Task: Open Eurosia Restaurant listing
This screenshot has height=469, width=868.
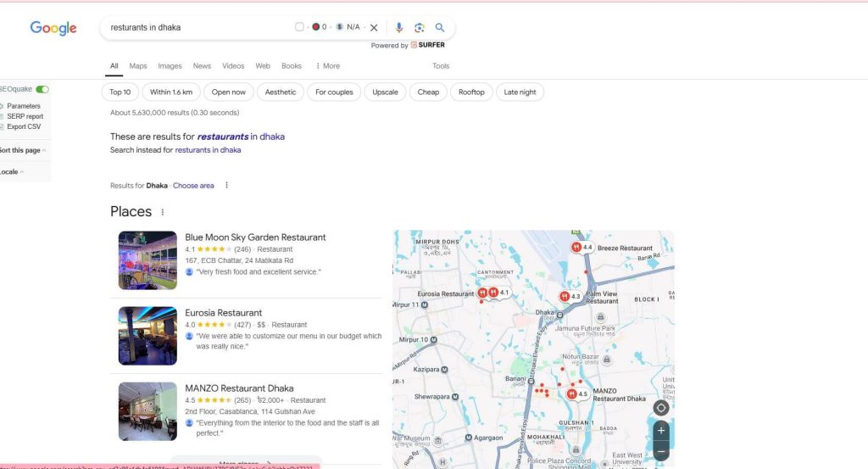Action: 223,313
